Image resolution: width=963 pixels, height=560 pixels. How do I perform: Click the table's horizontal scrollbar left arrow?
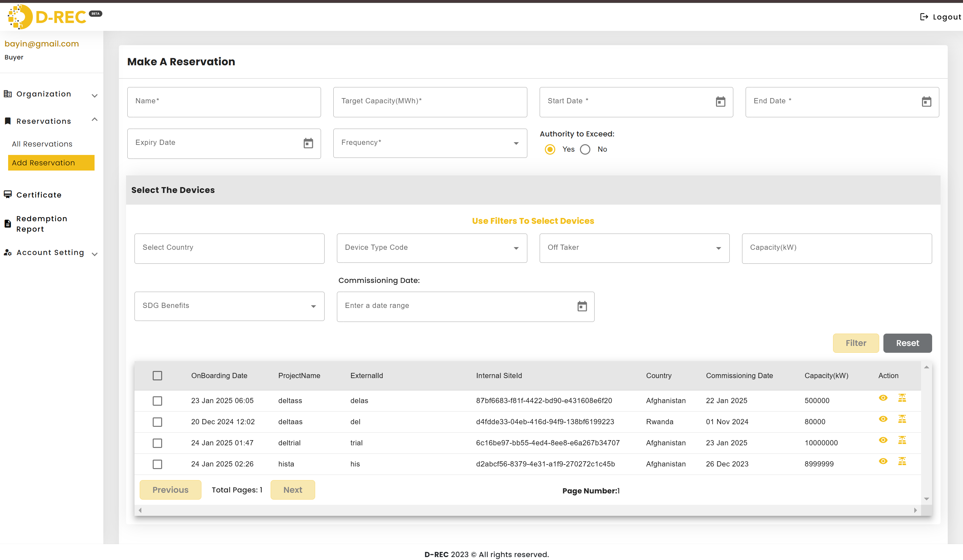140,510
